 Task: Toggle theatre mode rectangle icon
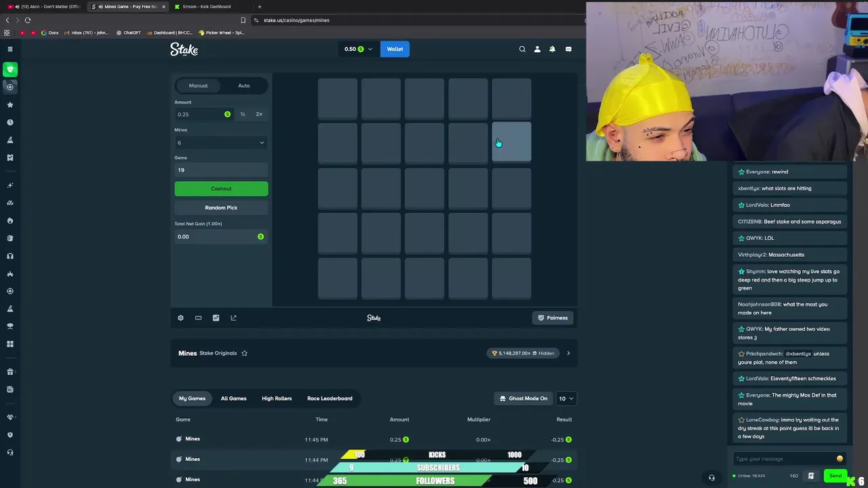click(x=198, y=318)
